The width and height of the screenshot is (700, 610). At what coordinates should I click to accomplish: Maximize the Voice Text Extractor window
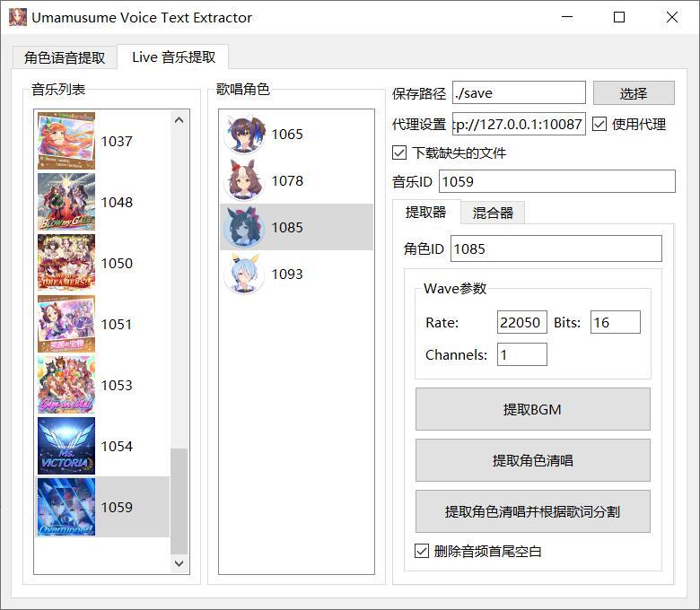coord(619,17)
